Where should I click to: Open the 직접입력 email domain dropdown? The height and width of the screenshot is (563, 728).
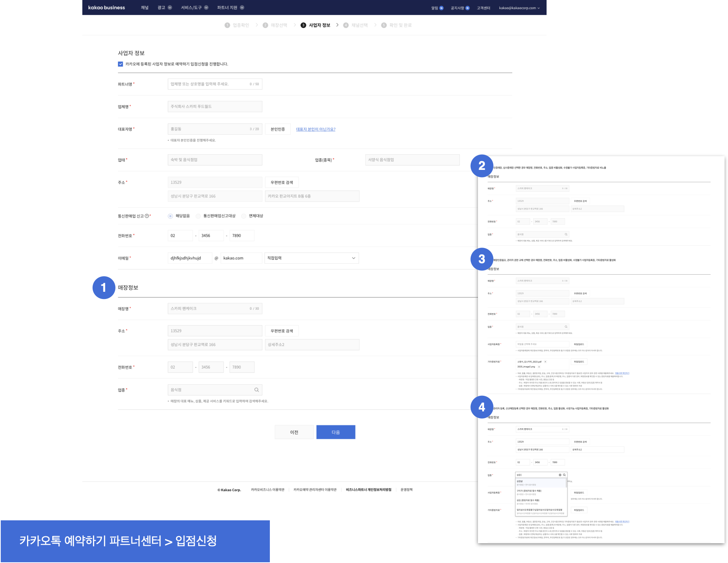(x=311, y=258)
